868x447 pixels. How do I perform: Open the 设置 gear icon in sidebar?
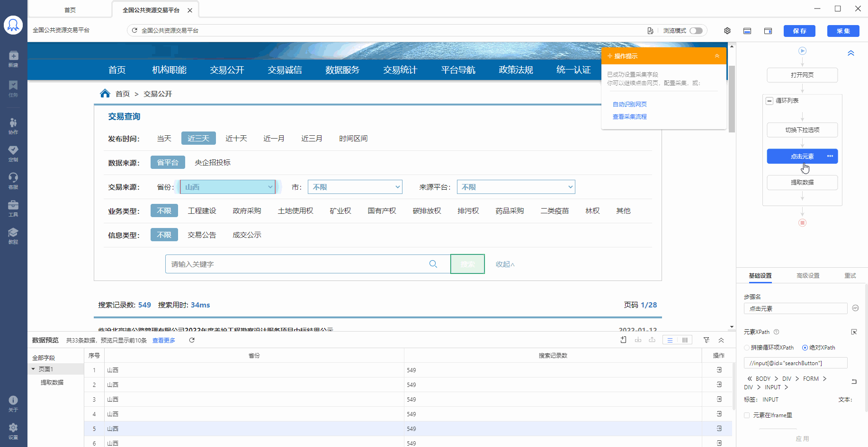[x=13, y=431]
